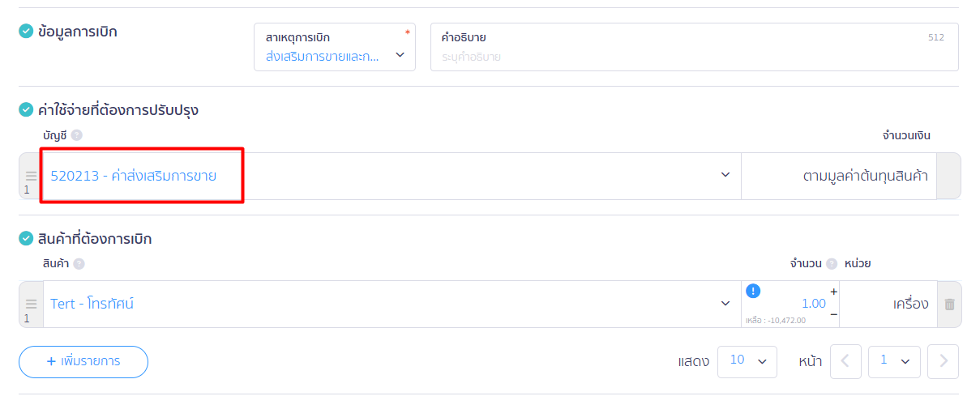This screenshot has height=409, width=980.
Task: Click the blue warning icon in quantity field
Action: (753, 292)
